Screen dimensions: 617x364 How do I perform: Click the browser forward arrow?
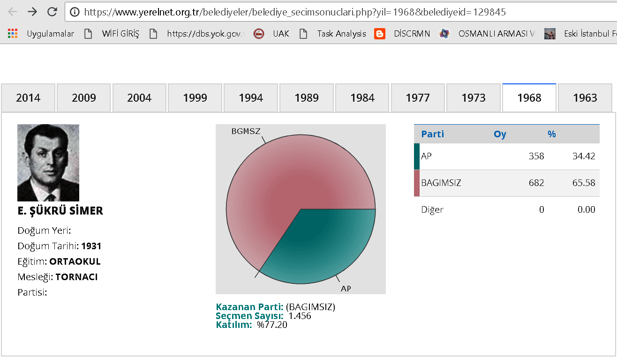pos(32,12)
